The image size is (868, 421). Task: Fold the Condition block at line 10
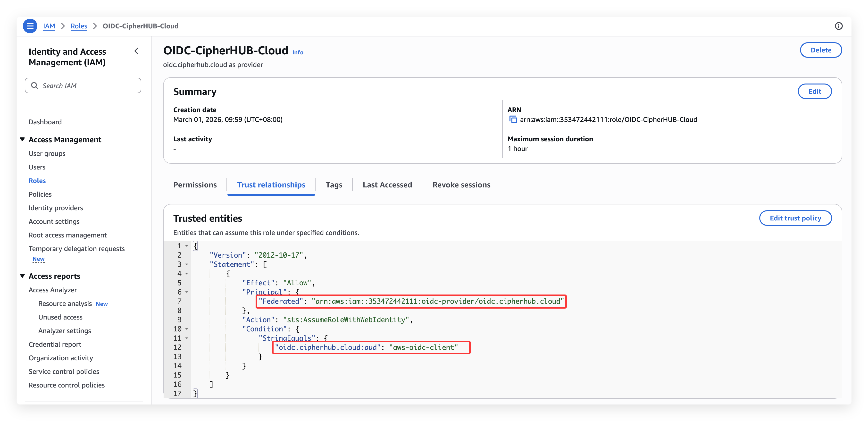click(187, 329)
